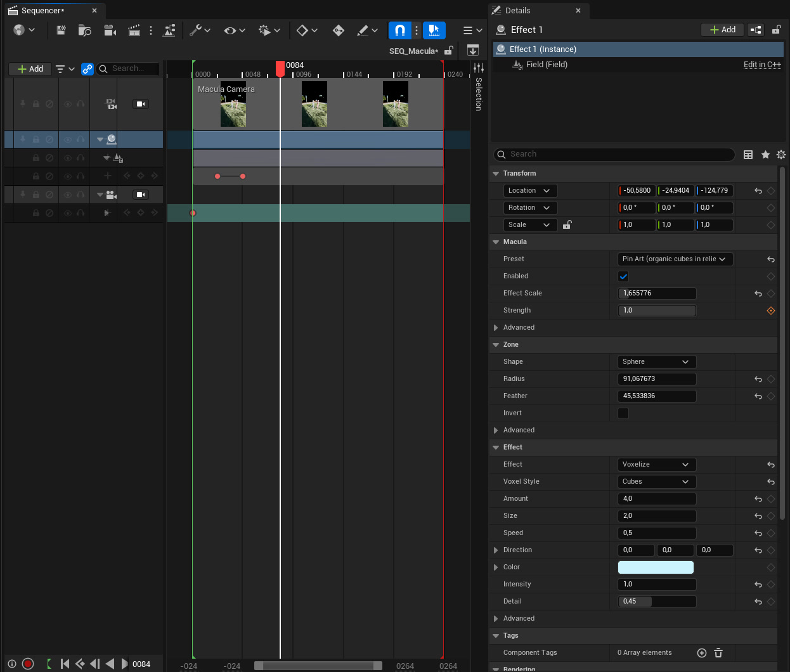Jump to previous key on Strength track row

tap(127, 176)
